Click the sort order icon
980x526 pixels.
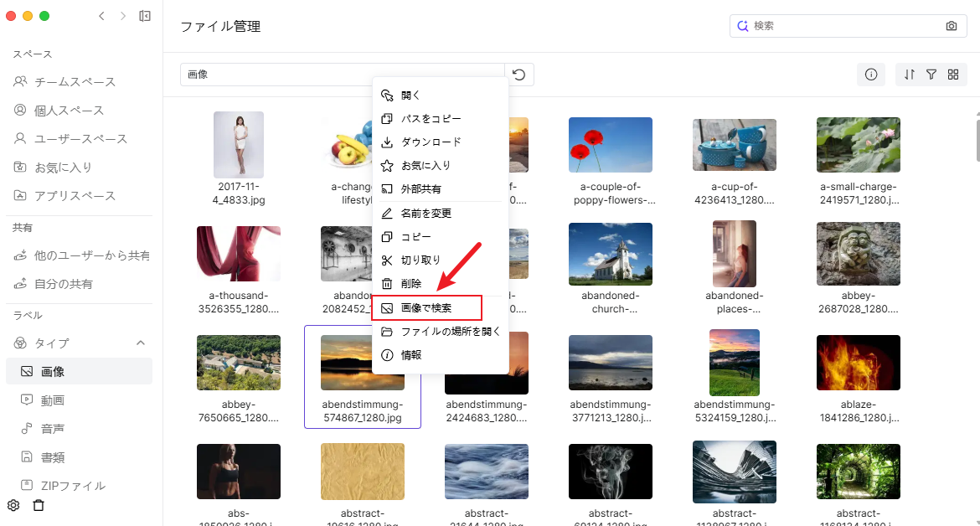click(910, 75)
